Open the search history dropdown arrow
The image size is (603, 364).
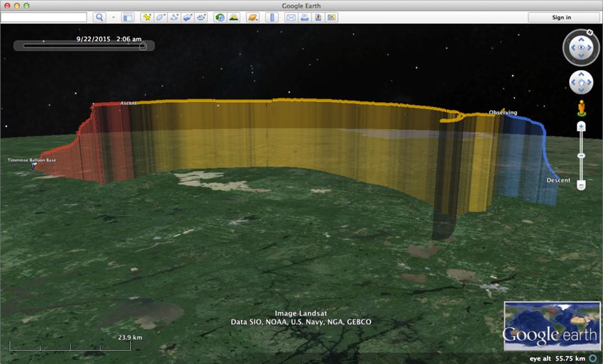click(114, 17)
